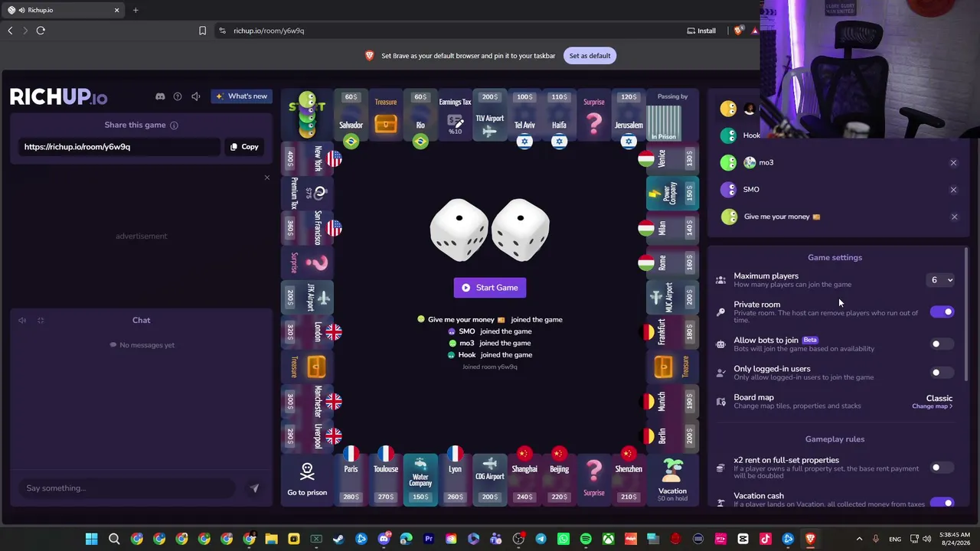Bookmark this page
Screen dimensions: 980x551
pyautogui.click(x=202, y=31)
